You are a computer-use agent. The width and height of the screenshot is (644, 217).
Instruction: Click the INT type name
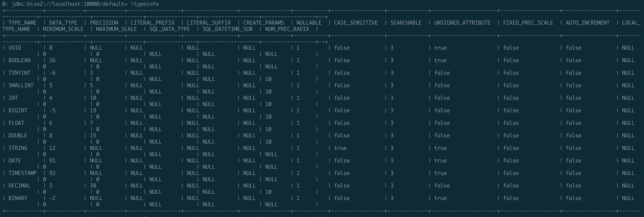click(x=13, y=98)
